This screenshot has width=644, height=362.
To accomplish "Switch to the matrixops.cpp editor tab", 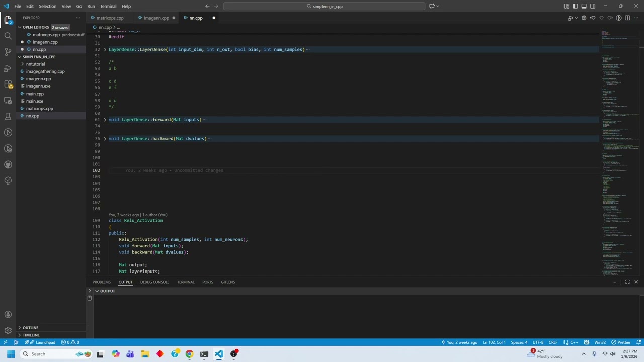I will pos(110,18).
